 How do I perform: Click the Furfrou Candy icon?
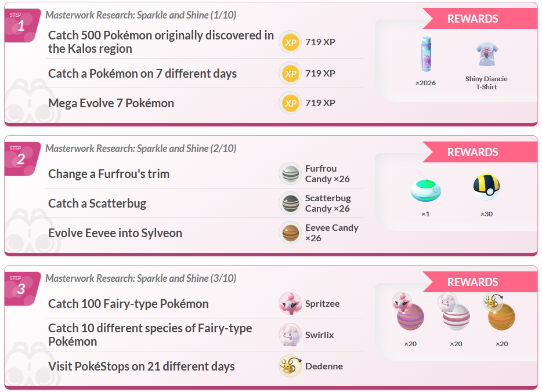click(x=290, y=173)
